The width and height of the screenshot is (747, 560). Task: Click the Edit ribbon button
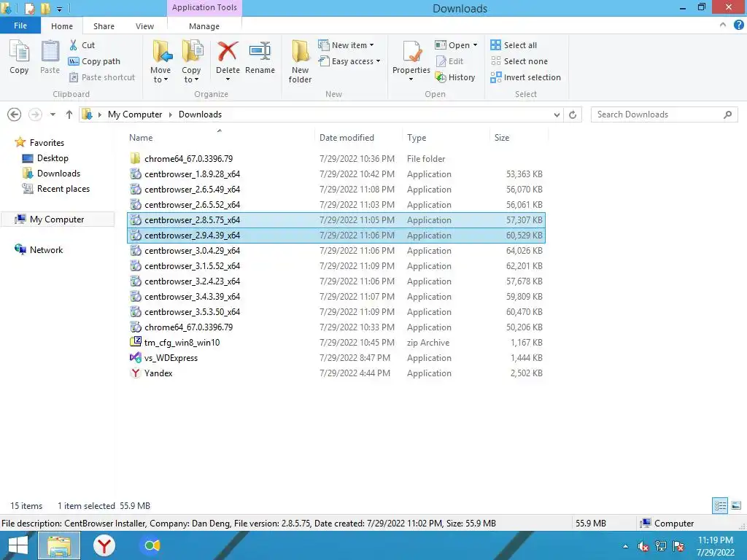point(449,61)
